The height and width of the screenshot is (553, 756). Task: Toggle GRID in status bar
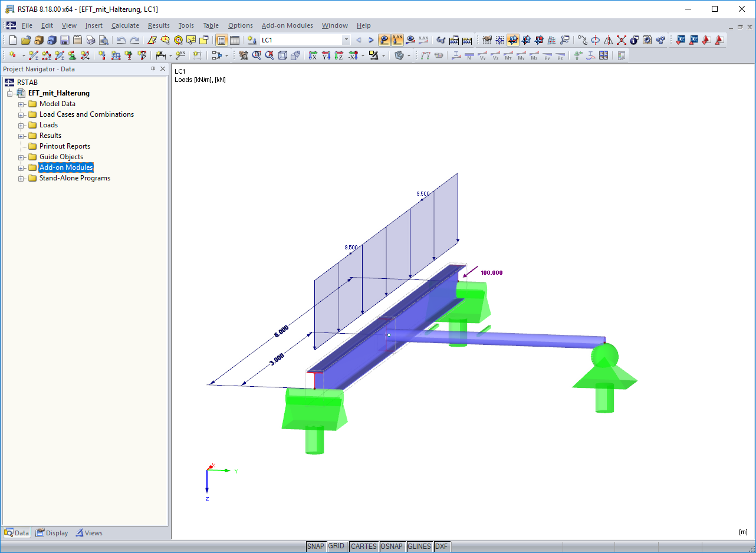(x=336, y=547)
